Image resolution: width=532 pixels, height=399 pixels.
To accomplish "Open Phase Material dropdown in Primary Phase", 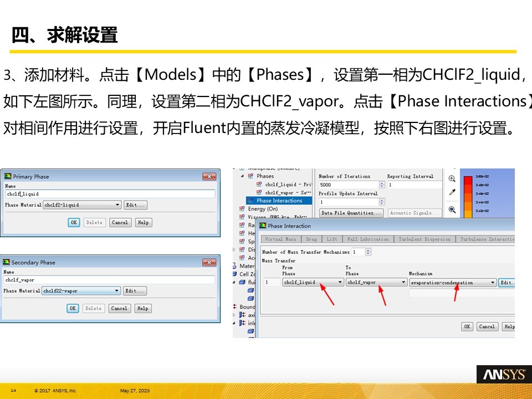I will (82, 205).
